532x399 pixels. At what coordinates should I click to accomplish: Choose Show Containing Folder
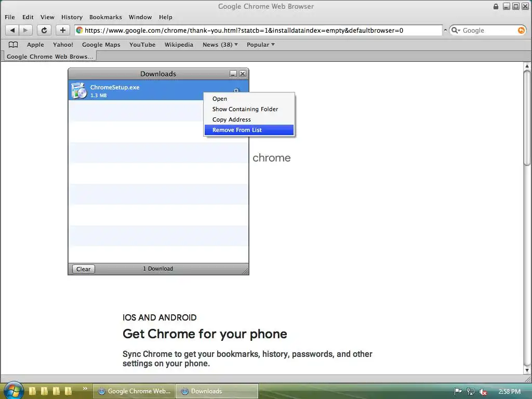click(x=249, y=109)
